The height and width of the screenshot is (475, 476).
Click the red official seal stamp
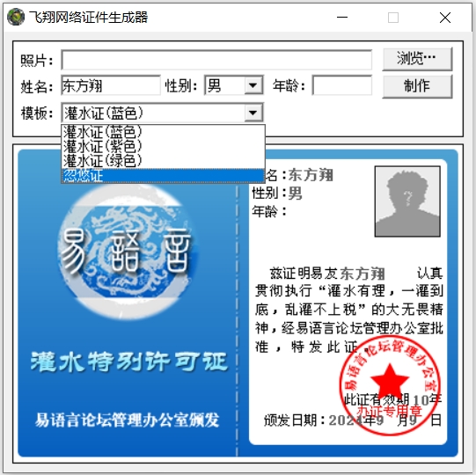(390, 385)
